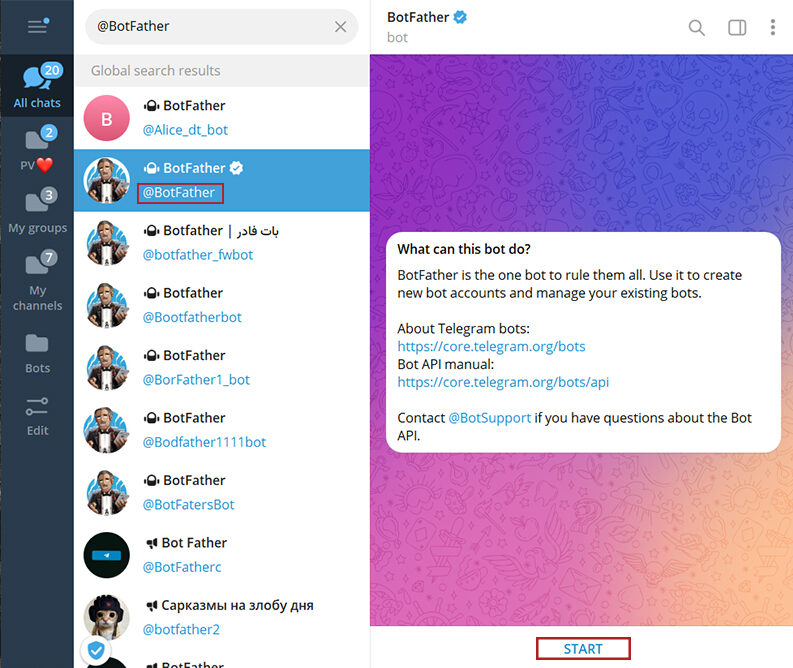Click the chat search magnifier icon
793x668 pixels.
(x=696, y=27)
